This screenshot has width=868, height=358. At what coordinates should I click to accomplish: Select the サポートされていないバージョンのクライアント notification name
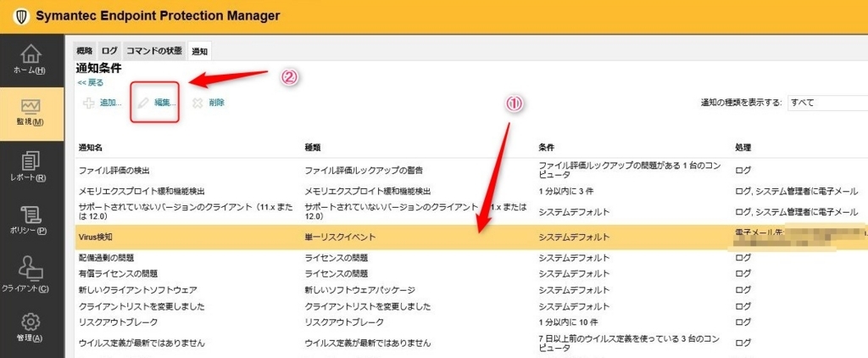(187, 212)
